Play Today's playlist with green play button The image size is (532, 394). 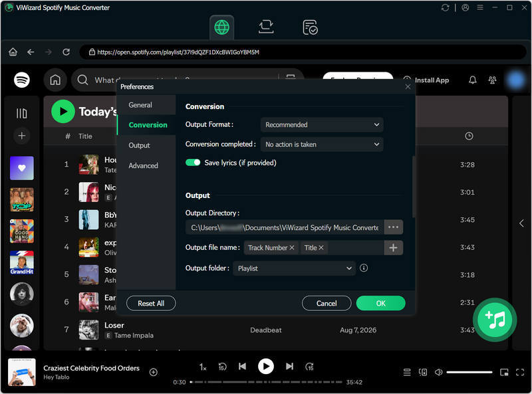tap(63, 111)
